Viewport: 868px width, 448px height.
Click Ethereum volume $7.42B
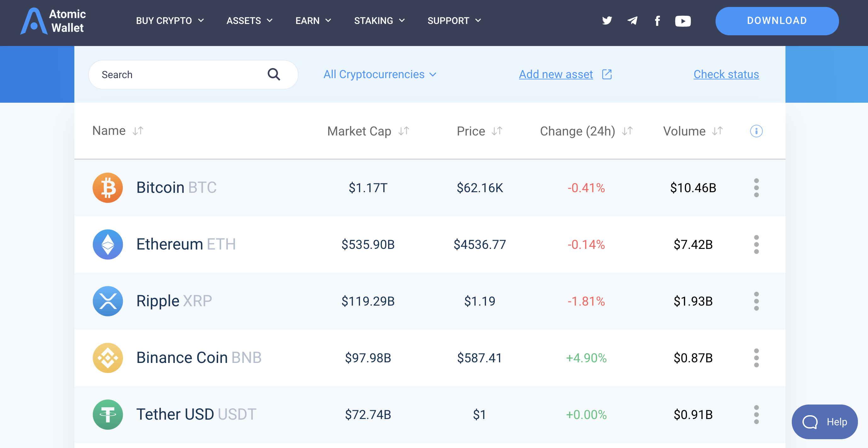click(x=693, y=244)
